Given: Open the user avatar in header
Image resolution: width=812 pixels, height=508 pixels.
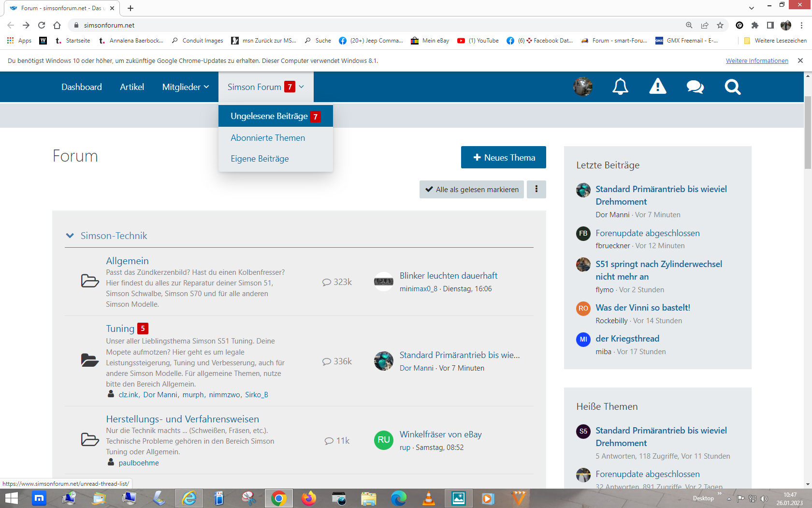Looking at the screenshot, I should pos(582,87).
